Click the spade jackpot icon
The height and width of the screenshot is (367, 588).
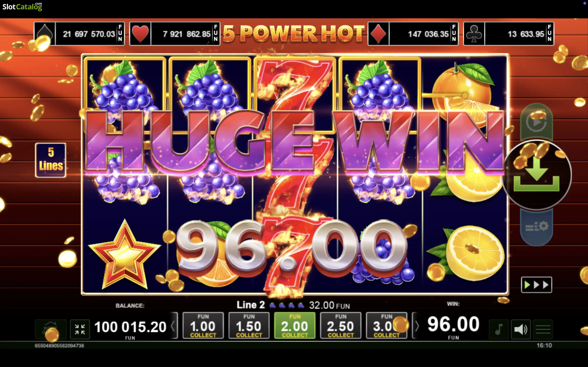[x=45, y=34]
